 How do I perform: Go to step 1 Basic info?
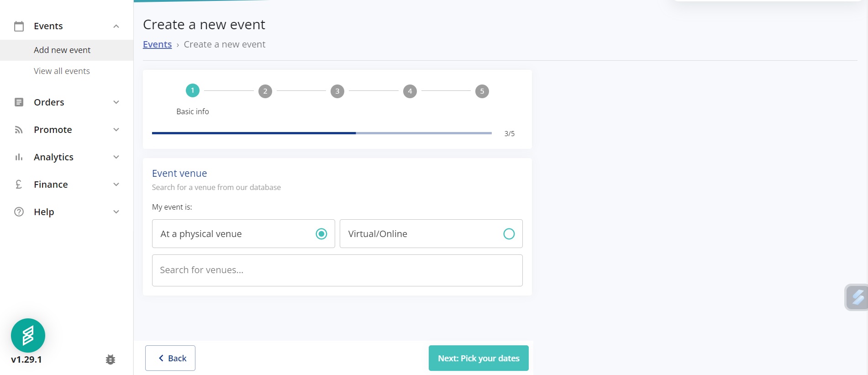pos(193,91)
